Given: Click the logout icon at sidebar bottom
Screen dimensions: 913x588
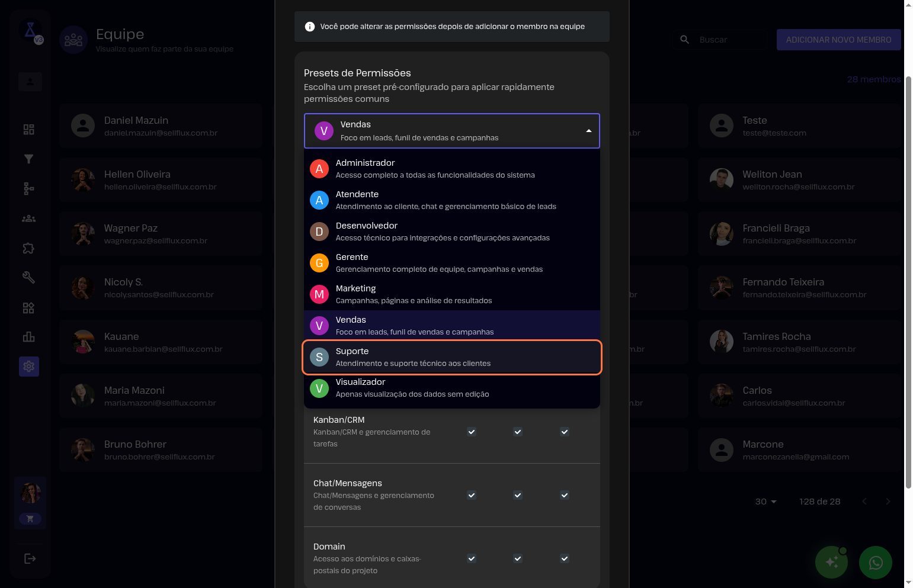Looking at the screenshot, I should [30, 558].
